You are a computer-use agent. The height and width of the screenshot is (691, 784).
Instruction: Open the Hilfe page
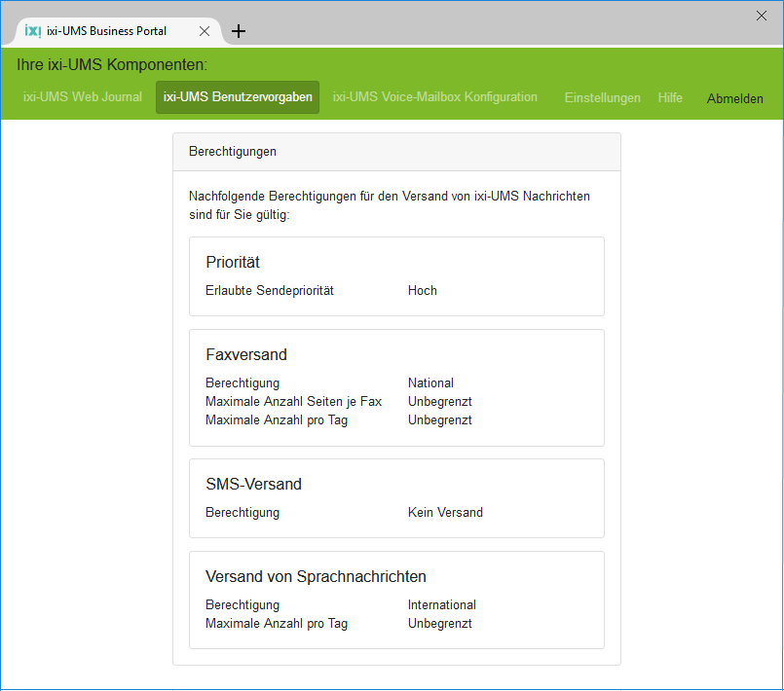click(x=670, y=98)
